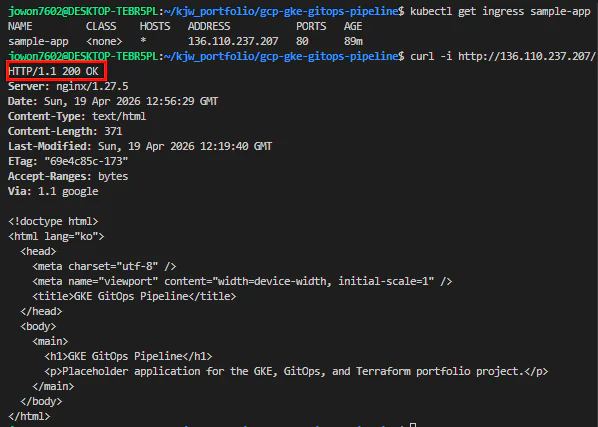Click the 'Content-Length: 371' header

pyautogui.click(x=65, y=131)
